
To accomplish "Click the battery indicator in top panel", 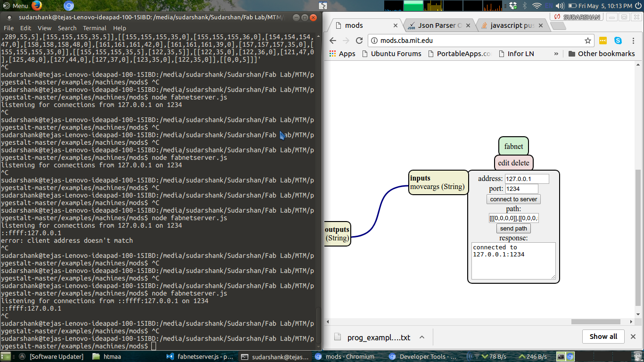I will (572, 6).
